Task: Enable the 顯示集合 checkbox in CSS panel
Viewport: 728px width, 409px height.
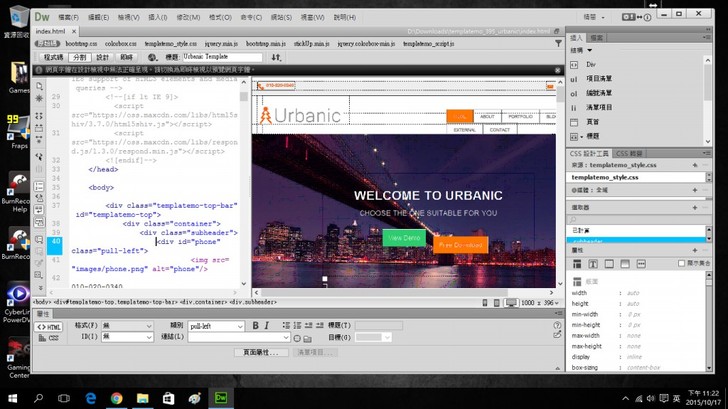Action: tap(682, 264)
